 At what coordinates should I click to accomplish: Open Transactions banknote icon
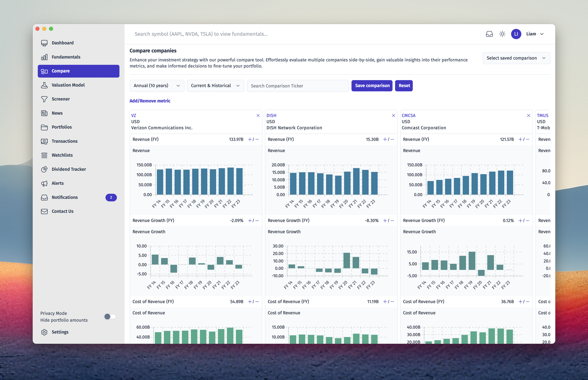44,141
